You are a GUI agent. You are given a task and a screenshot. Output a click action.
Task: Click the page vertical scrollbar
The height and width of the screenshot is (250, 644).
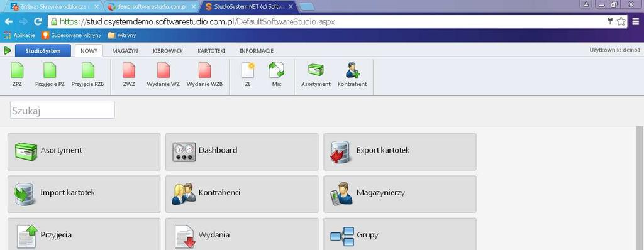tap(640, 188)
